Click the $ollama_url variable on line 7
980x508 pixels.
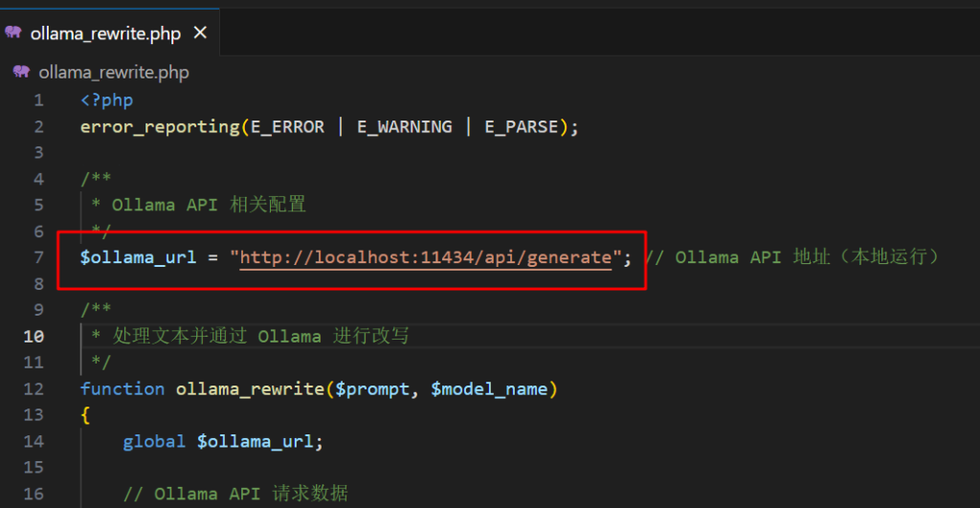pos(140,257)
